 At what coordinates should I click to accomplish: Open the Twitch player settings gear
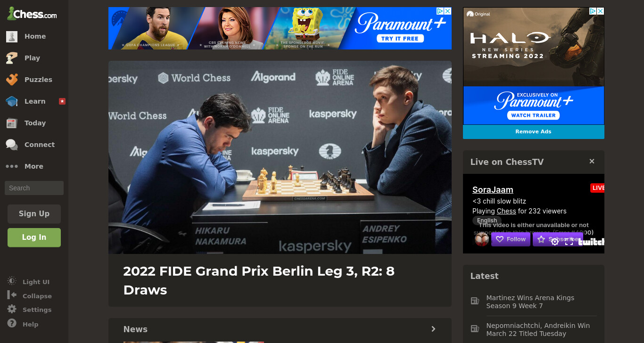(x=555, y=241)
